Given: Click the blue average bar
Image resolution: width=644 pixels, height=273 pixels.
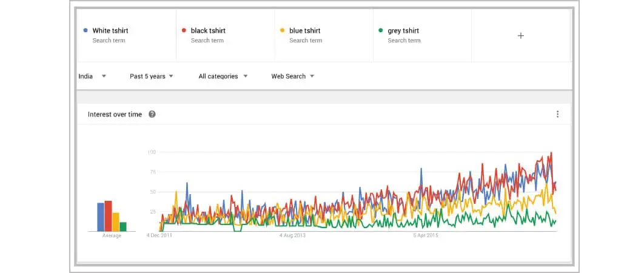Looking at the screenshot, I should pos(101,217).
